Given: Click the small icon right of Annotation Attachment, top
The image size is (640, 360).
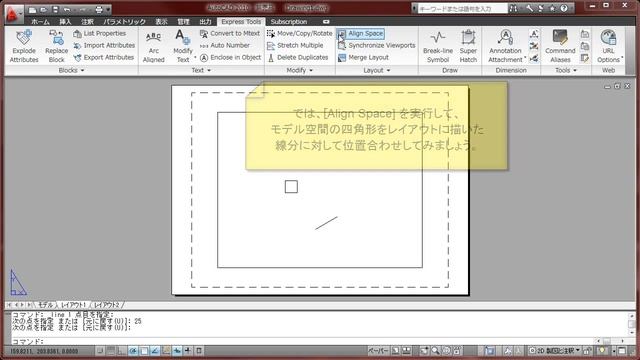Looking at the screenshot, I should 534,34.
